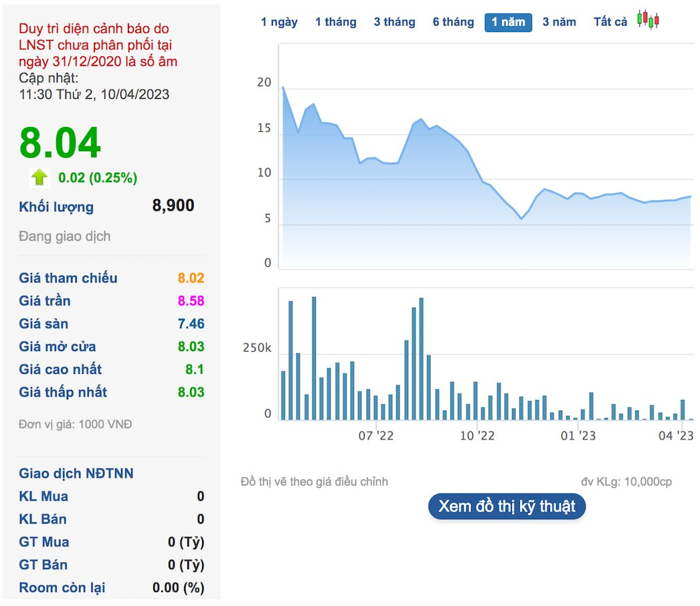Click the 8.04 current price

tap(60, 142)
